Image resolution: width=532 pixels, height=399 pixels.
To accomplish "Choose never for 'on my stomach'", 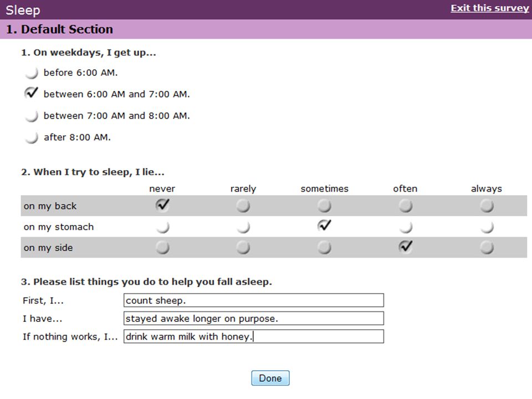I will (x=162, y=227).
